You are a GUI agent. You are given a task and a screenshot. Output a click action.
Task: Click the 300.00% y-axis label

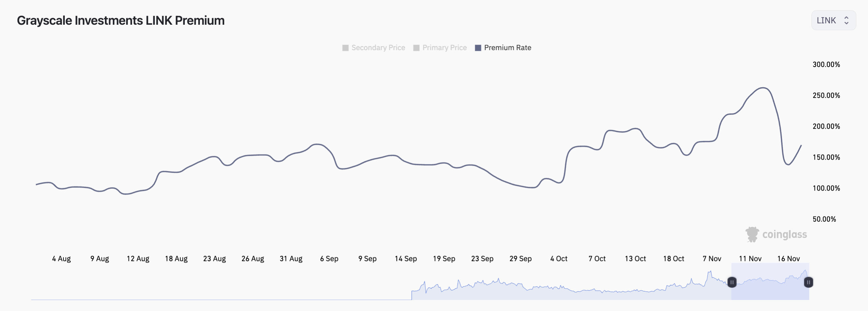[x=826, y=65]
